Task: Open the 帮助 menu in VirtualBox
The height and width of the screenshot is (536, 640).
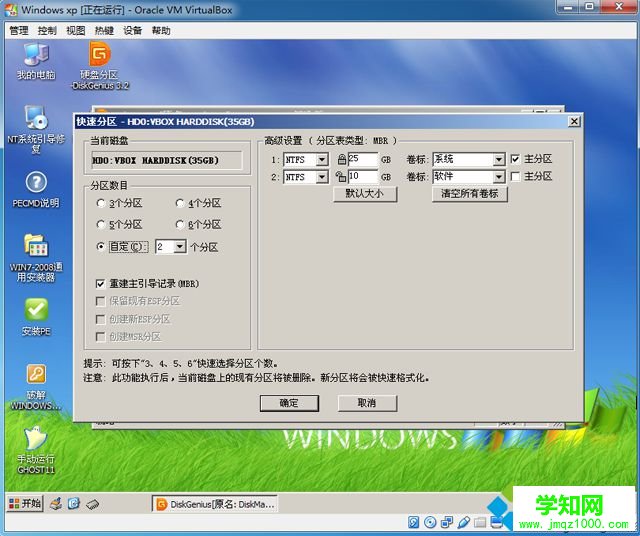Action: (x=161, y=31)
